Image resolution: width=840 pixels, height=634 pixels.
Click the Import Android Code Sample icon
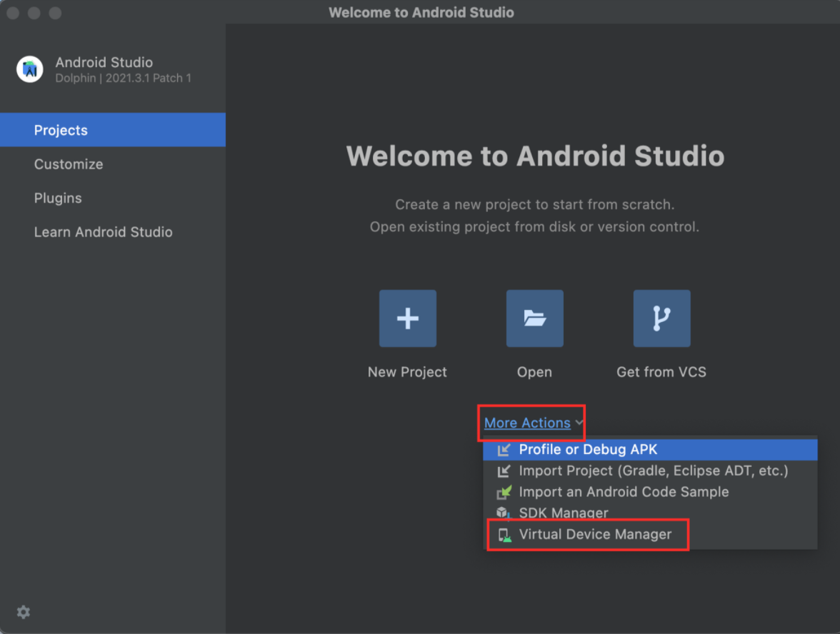[504, 492]
